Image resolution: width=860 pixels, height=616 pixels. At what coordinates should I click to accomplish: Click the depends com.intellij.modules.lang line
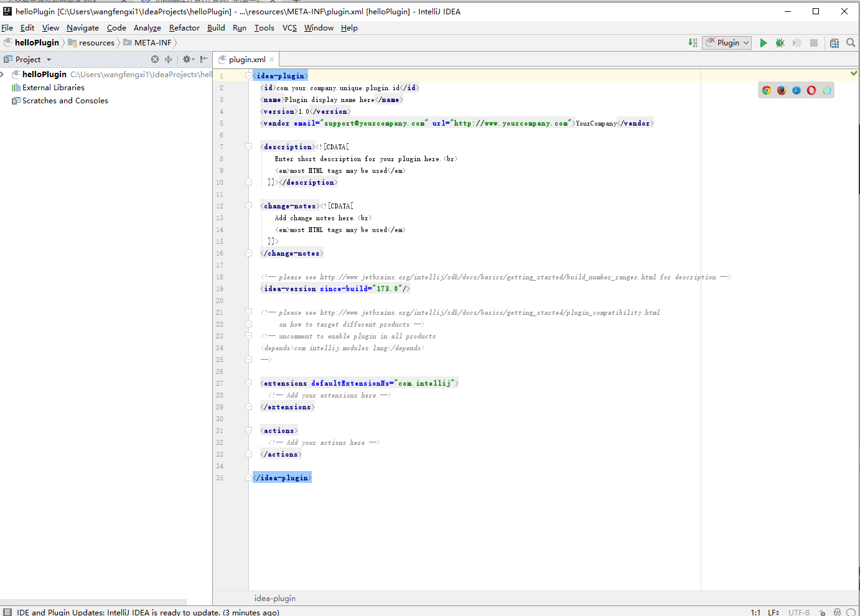(x=343, y=348)
